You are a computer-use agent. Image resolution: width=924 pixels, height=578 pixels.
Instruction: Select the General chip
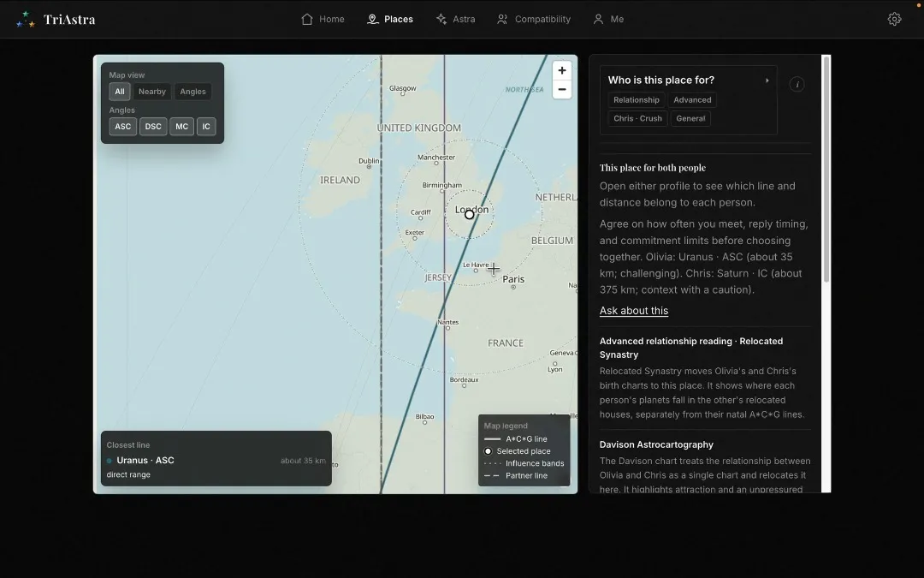pos(690,118)
